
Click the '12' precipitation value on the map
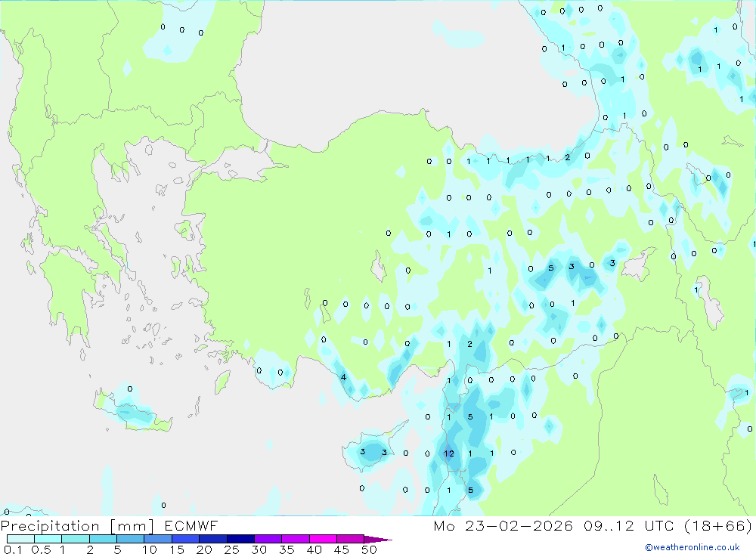pos(449,453)
